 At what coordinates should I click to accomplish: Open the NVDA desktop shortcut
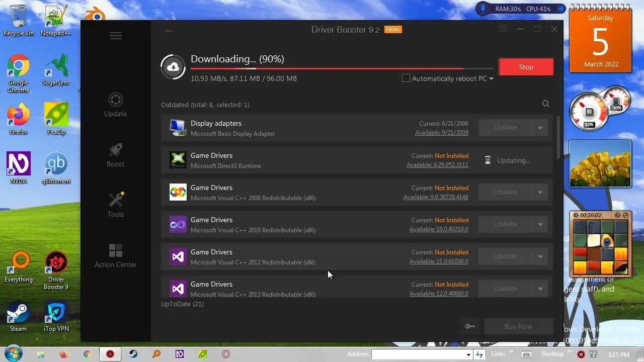pos(19,168)
